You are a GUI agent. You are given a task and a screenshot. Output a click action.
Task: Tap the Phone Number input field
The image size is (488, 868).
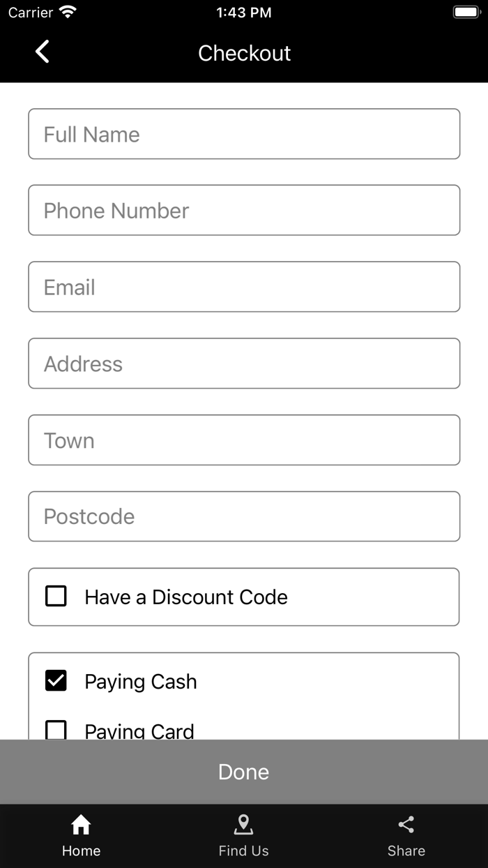pos(244,210)
